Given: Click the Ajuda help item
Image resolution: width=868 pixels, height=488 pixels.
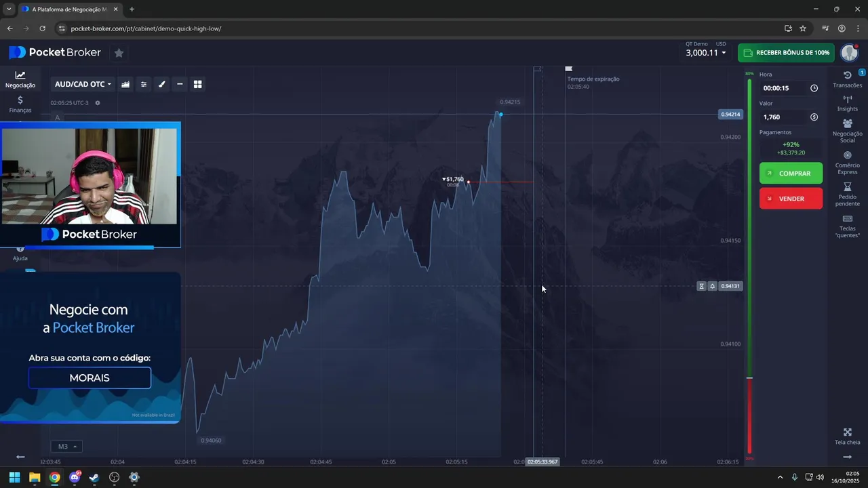Looking at the screenshot, I should (x=20, y=253).
